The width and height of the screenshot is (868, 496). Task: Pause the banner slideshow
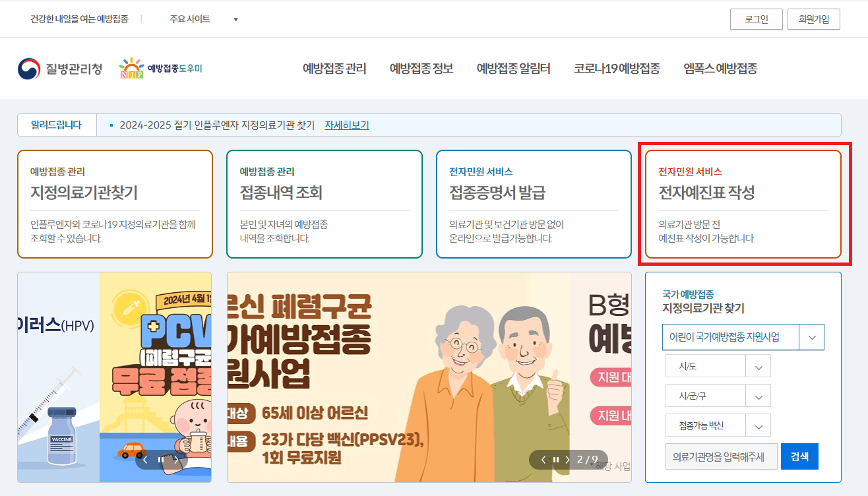pos(555,459)
